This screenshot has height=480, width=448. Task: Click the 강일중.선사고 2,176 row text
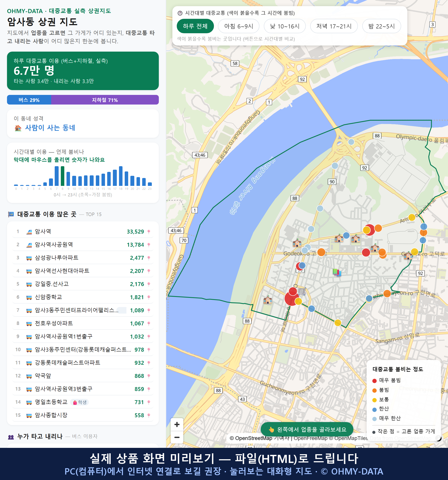(83, 284)
